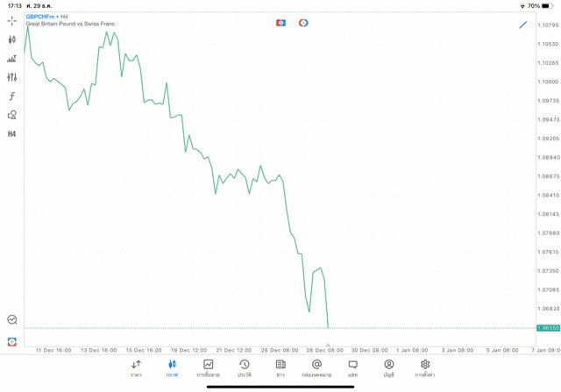The height and width of the screenshot is (392, 561).
Task: Open the drawing objects tool
Action: click(x=11, y=115)
